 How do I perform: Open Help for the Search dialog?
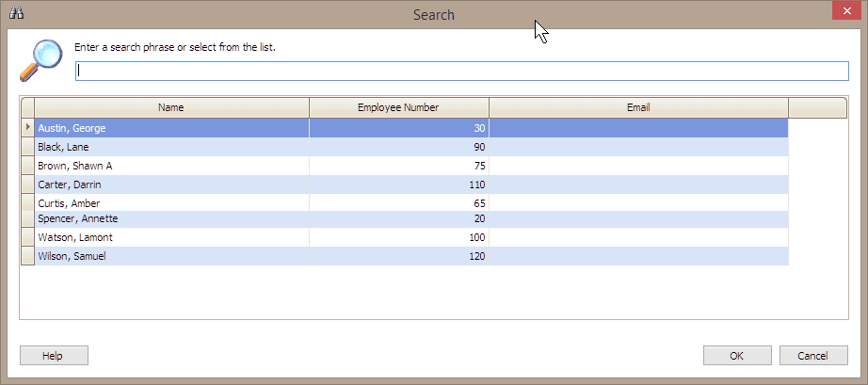click(x=54, y=355)
